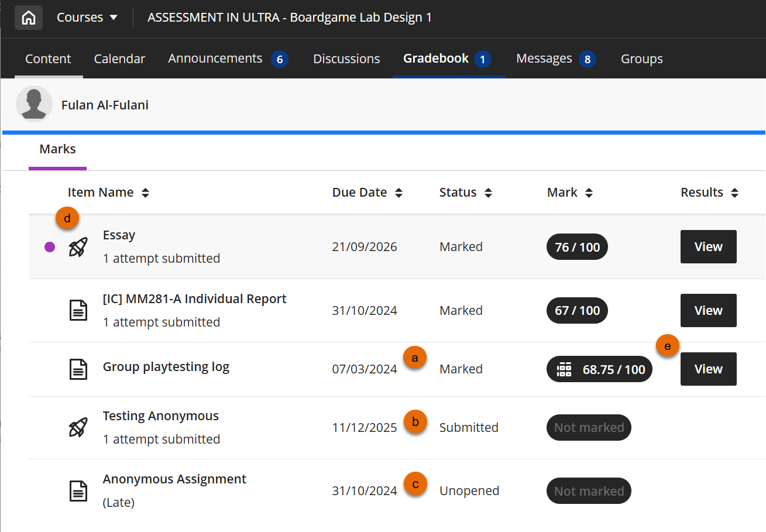Click Marked status in Individual Report row
Image resolution: width=766 pixels, height=532 pixels.
(x=461, y=311)
